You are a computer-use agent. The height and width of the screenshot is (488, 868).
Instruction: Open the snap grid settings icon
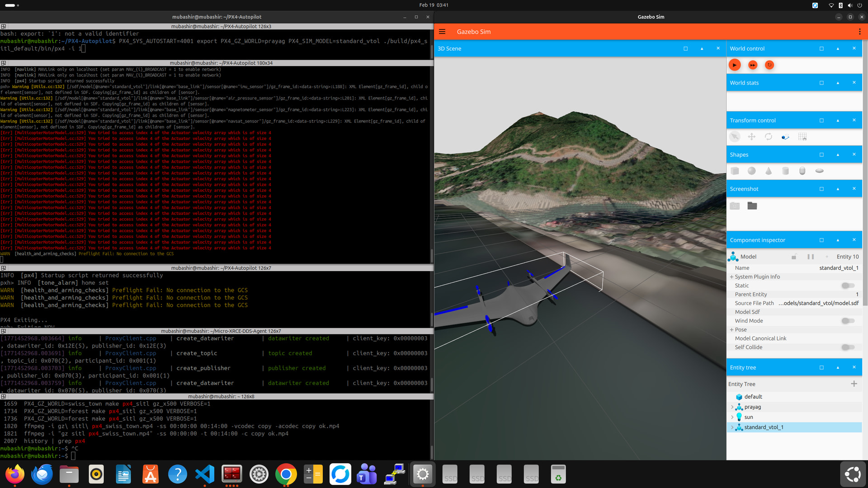coord(802,136)
